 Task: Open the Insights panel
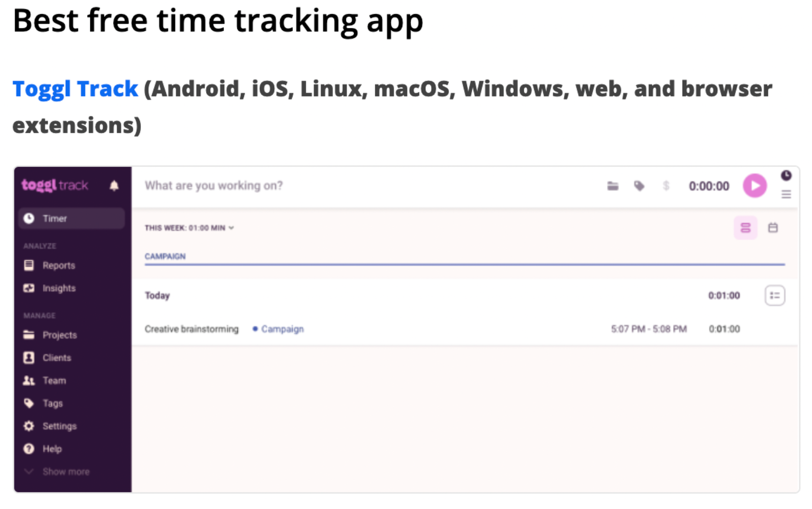[x=59, y=288]
